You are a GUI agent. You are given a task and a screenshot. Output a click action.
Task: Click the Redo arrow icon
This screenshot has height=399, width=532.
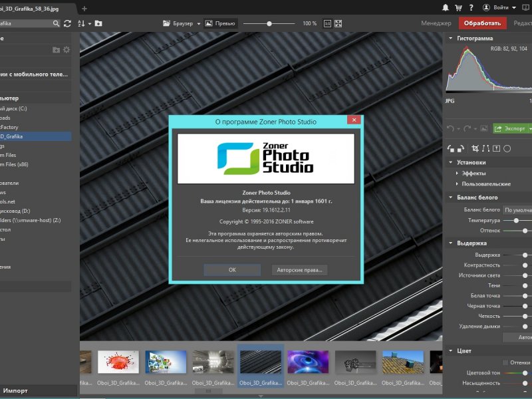(467, 128)
